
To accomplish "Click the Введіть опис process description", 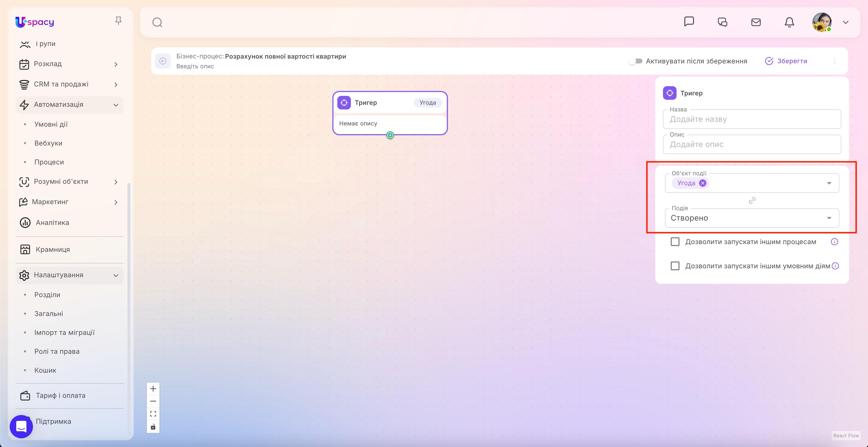I will (x=195, y=66).
